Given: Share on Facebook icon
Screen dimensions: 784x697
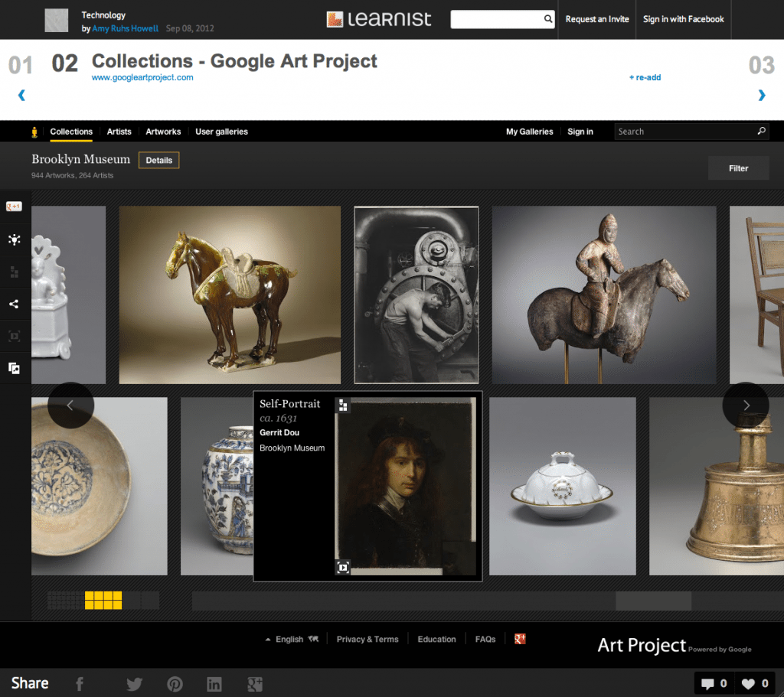Looking at the screenshot, I should (80, 684).
